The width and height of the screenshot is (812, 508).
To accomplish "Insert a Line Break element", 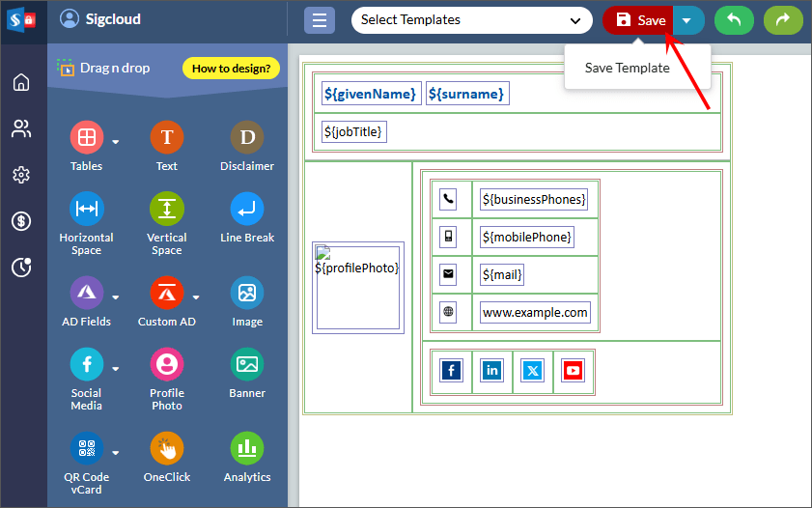I will click(x=247, y=210).
